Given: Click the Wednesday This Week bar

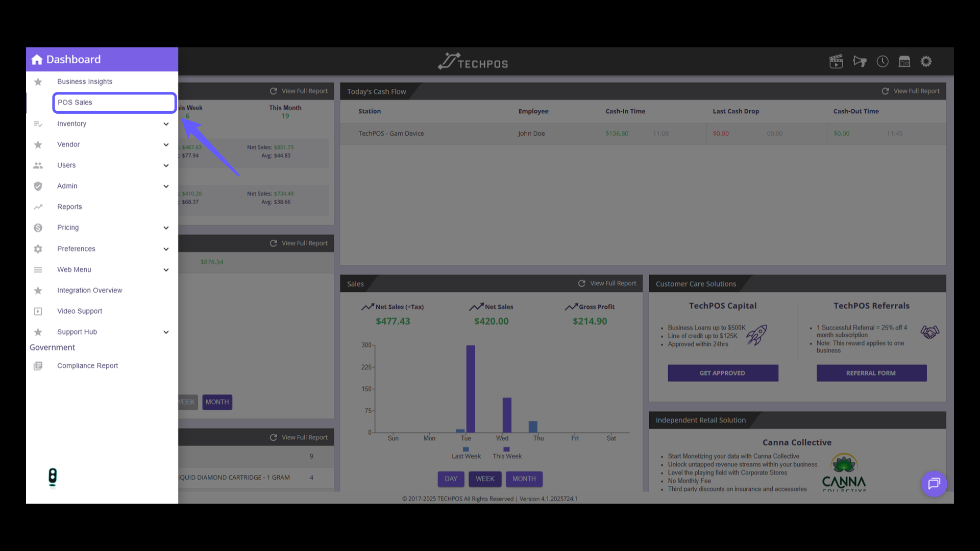Looking at the screenshot, I should click(507, 415).
